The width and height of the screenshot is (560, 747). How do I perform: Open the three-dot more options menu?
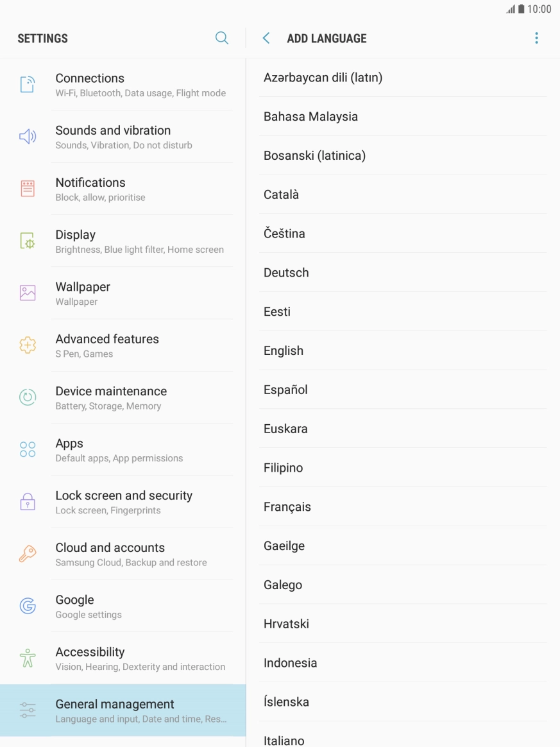pos(536,39)
